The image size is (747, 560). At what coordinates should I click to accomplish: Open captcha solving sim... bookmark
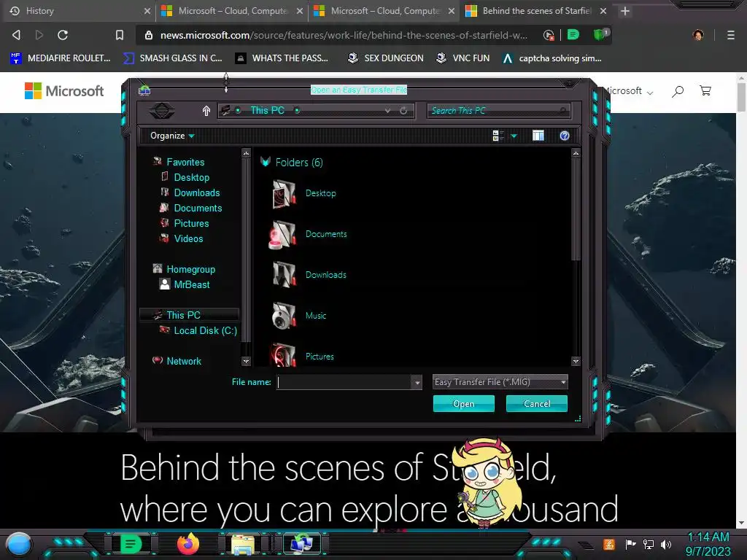[553, 58]
